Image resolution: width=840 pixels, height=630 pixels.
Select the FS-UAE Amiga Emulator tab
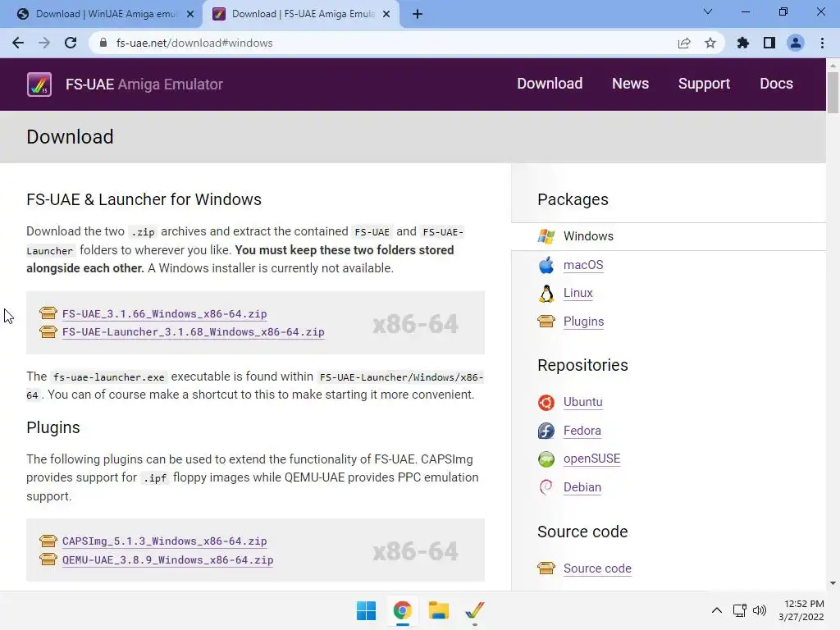[x=300, y=14]
